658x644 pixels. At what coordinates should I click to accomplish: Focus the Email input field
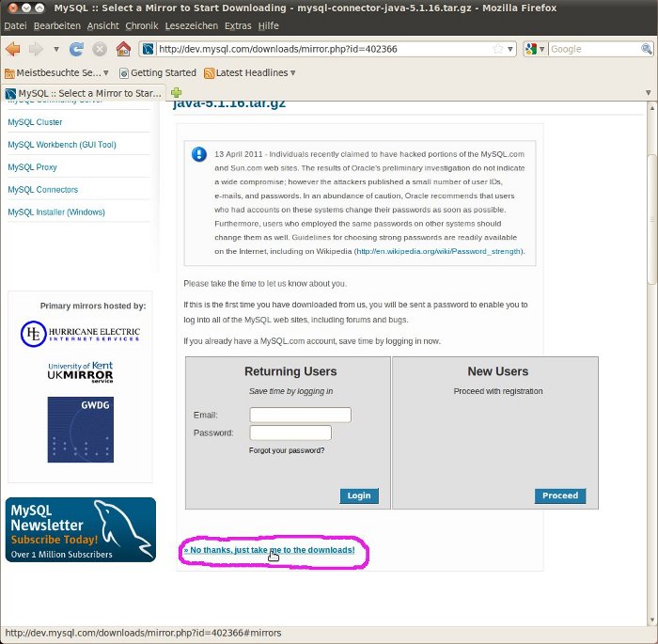pyautogui.click(x=300, y=415)
